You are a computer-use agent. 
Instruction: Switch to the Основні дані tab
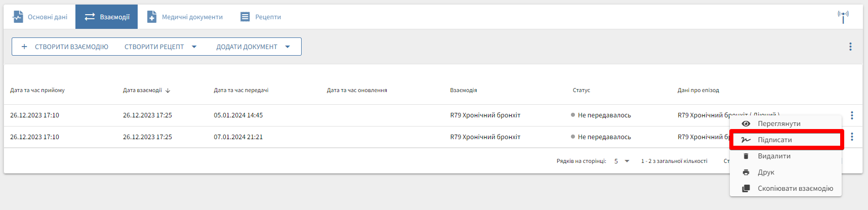tap(40, 17)
